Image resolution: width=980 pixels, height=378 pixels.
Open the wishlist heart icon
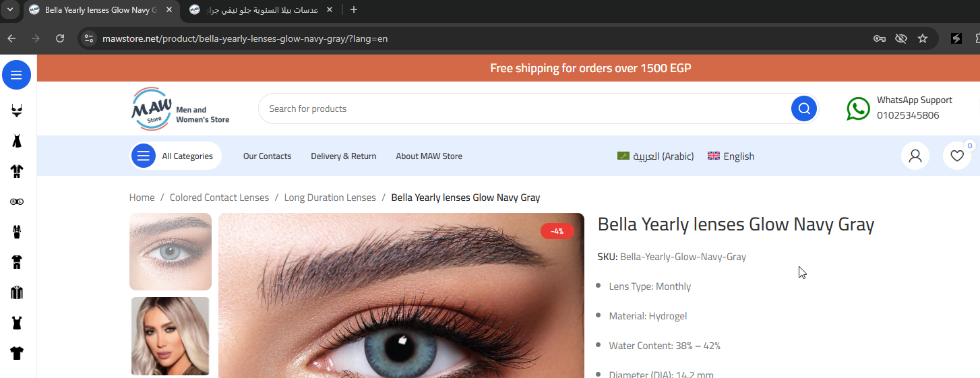click(957, 156)
